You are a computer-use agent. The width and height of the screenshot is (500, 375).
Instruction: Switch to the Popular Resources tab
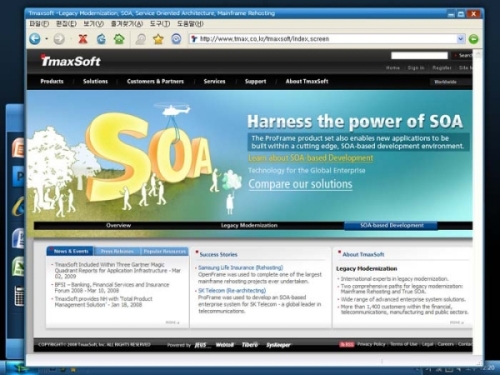[165, 251]
